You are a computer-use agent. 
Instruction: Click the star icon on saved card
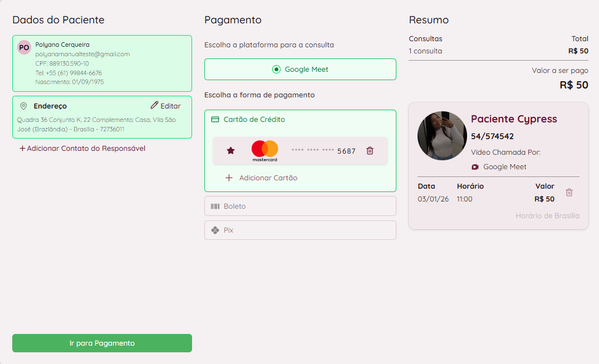point(230,151)
